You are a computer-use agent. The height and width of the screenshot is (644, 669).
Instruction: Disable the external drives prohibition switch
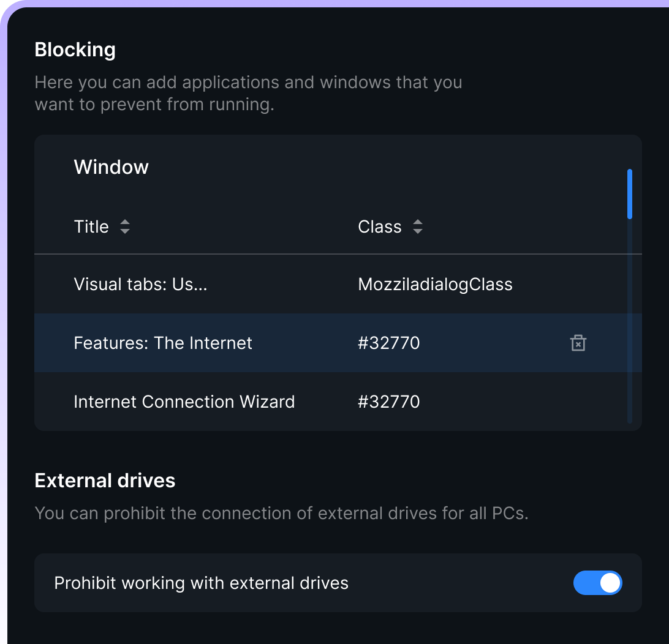point(597,583)
